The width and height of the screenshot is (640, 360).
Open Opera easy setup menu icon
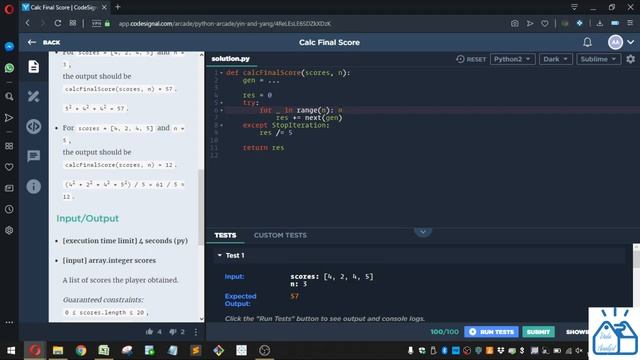click(x=630, y=23)
